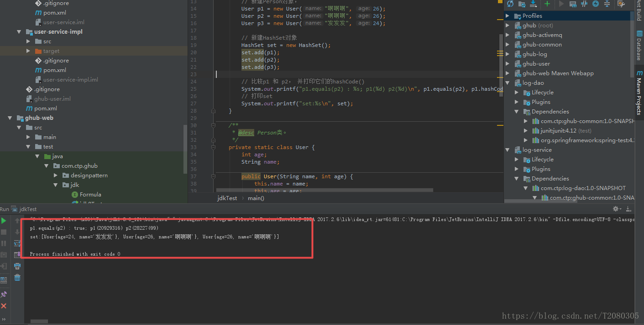Screen dimensions: 644x325
Task: Toggle code fold at User class declaration
Action: [213, 147]
